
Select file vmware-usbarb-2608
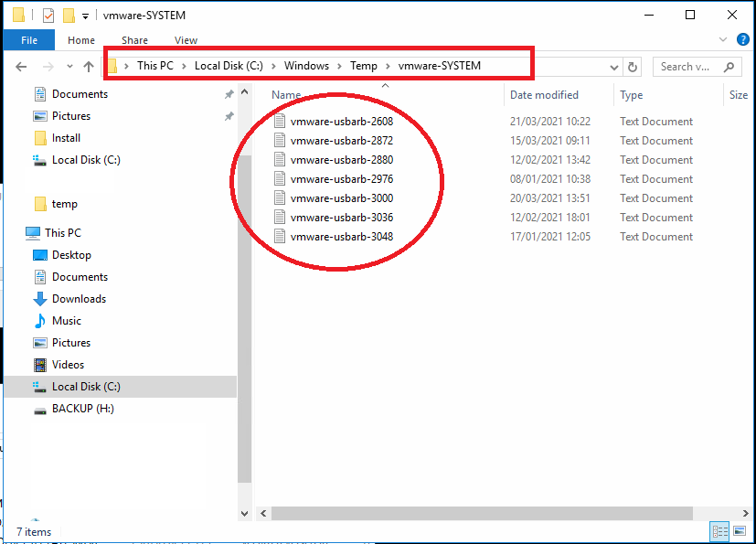pyautogui.click(x=341, y=122)
